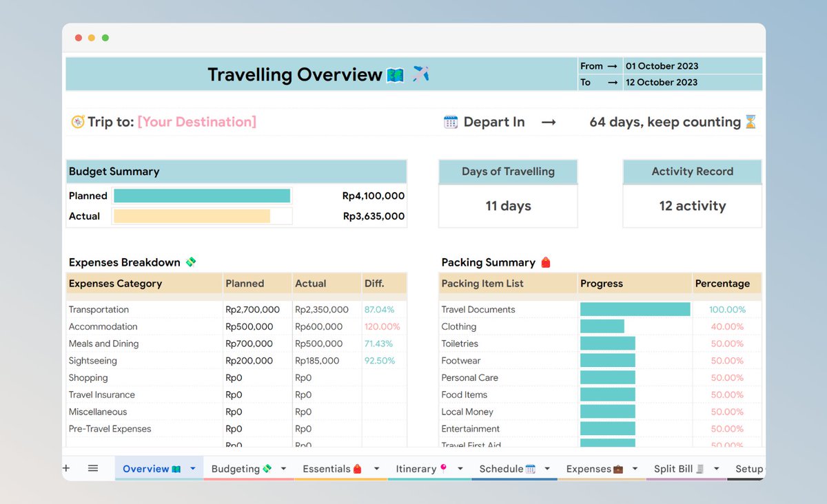The image size is (827, 504).
Task: Click the calendar icon beside Depart In
Action: click(451, 122)
